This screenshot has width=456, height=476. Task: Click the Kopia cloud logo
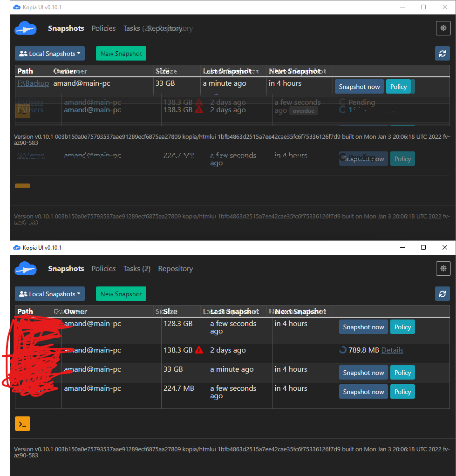tap(26, 269)
